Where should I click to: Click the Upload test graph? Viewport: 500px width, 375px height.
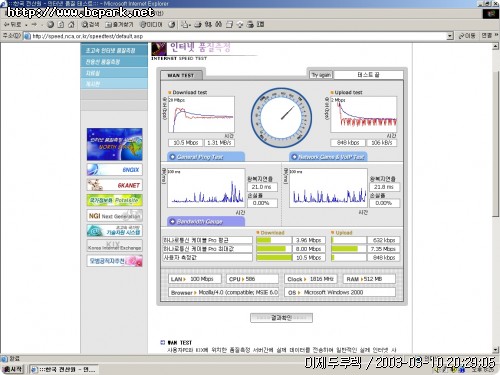click(363, 115)
